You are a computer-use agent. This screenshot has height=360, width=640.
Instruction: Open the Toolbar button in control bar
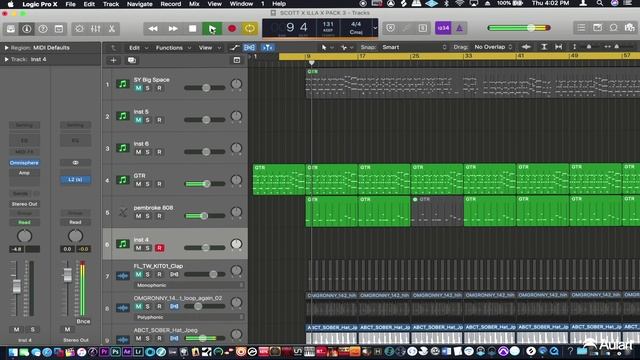[59, 29]
